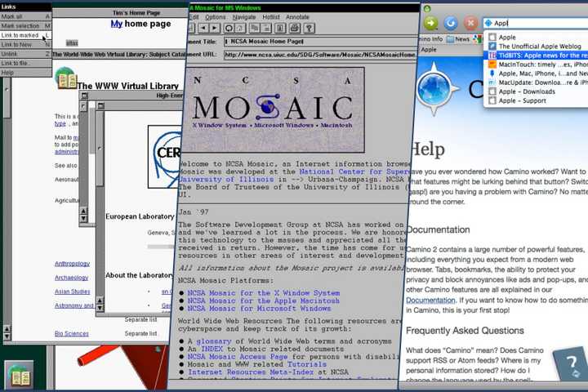Open NCSA Mosaic for the X Window System
The width and height of the screenshot is (588, 392).
click(x=264, y=293)
